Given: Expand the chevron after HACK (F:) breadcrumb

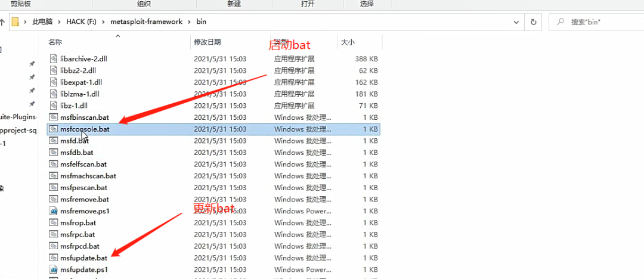Looking at the screenshot, I should click(103, 22).
